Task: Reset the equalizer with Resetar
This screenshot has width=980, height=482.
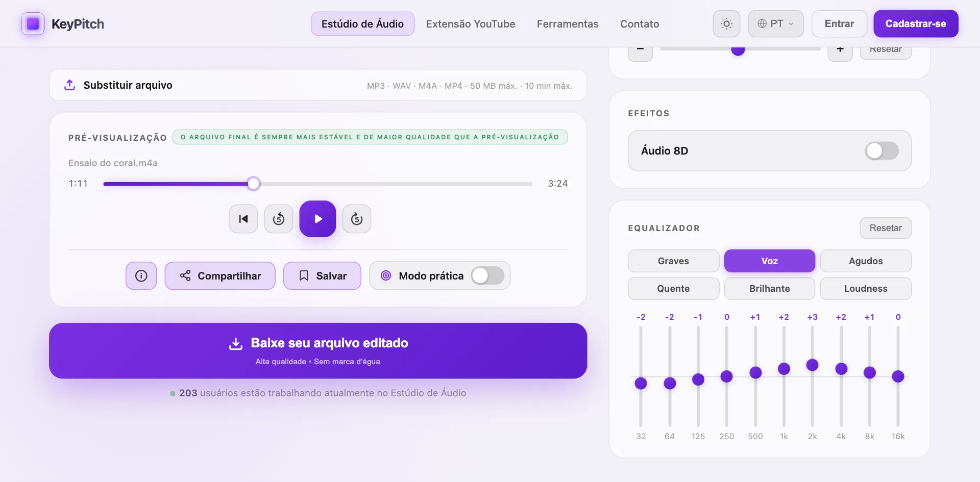Action: (x=886, y=228)
